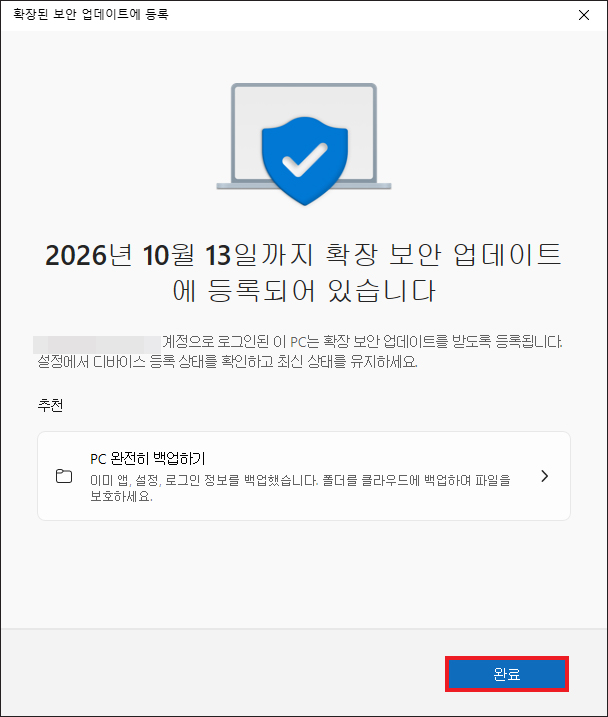Click the folder icon in backup card
Screen dimensions: 608x717
(x=64, y=476)
